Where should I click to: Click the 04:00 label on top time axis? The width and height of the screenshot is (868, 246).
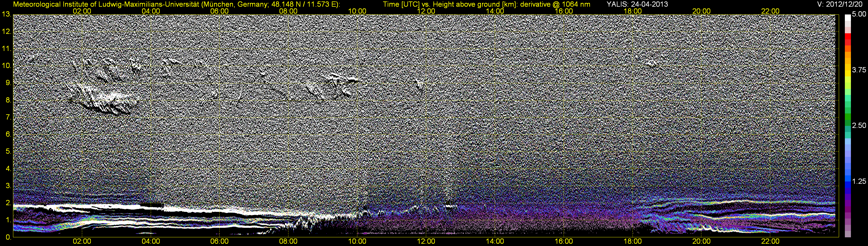coord(151,11)
